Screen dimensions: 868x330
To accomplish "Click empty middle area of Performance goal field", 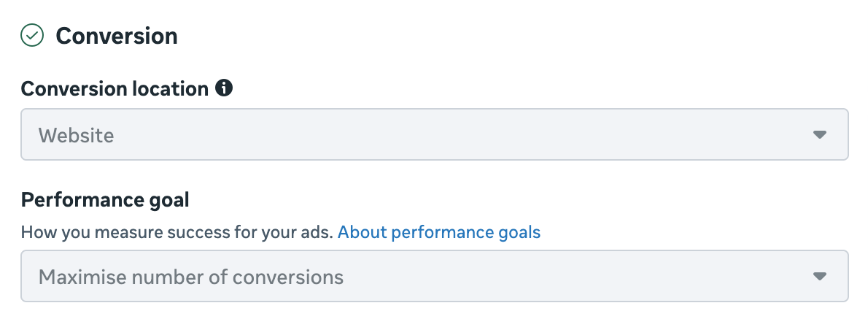I will [x=569, y=277].
